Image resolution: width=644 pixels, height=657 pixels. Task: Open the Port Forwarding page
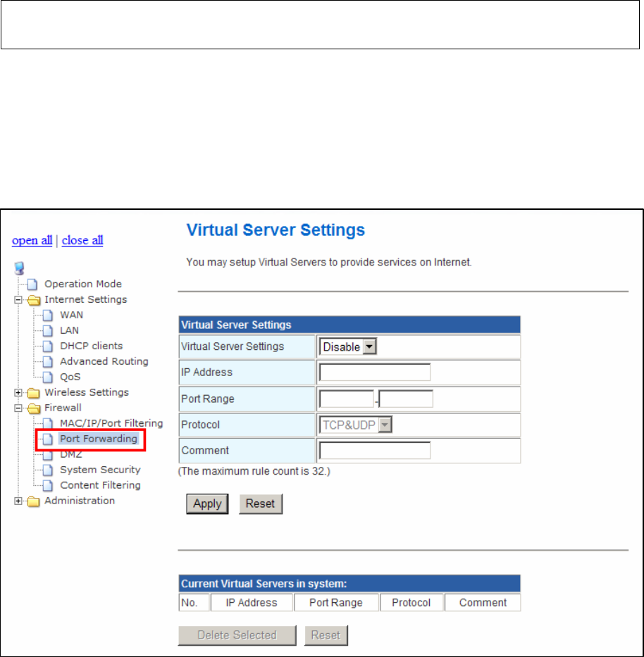99,439
